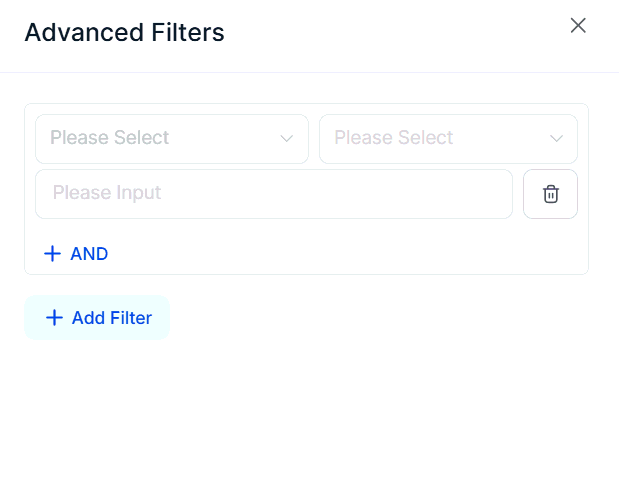
Task: Close the Advanced Filters dialog
Action: [x=578, y=25]
